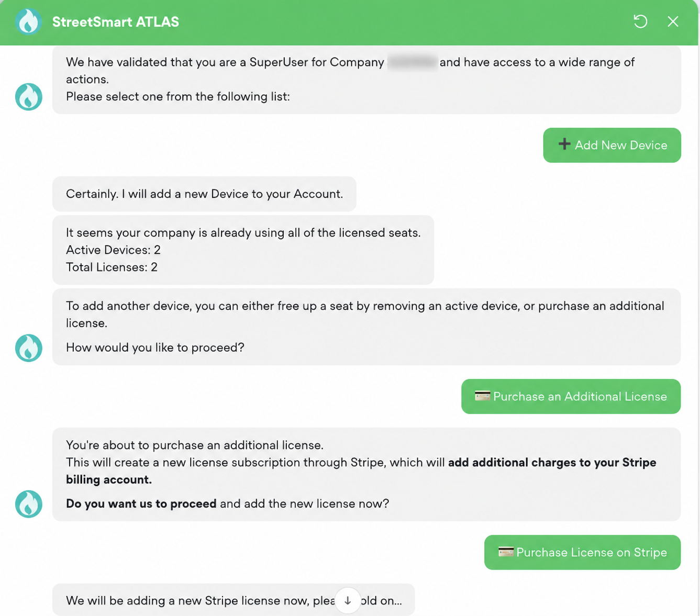Click the plus icon on Add New Device

click(x=564, y=144)
